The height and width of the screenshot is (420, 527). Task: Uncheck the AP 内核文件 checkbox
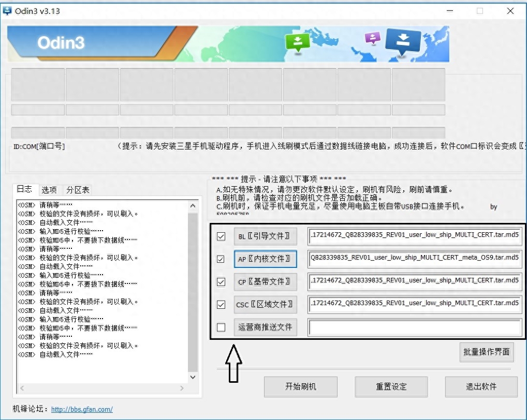(x=221, y=259)
